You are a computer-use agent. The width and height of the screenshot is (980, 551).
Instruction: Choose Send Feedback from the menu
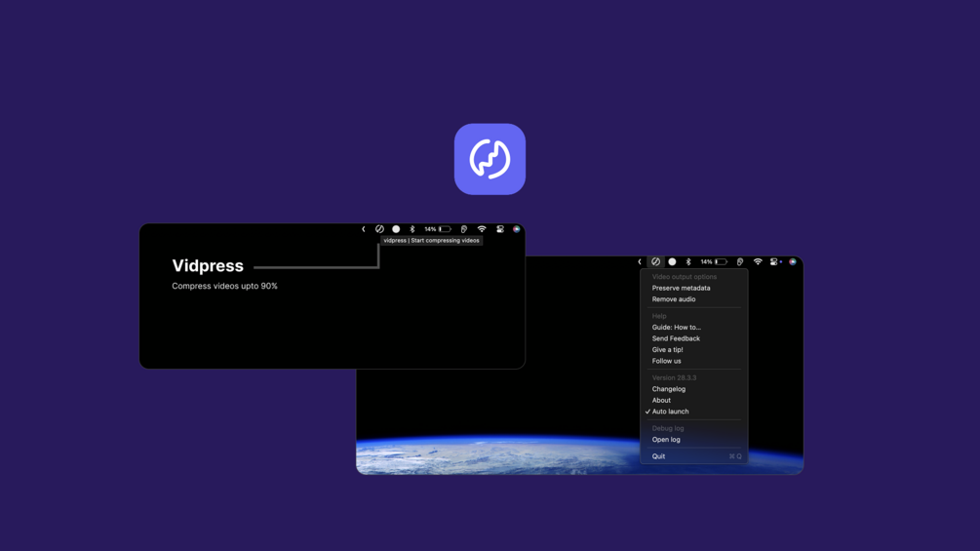point(693,338)
